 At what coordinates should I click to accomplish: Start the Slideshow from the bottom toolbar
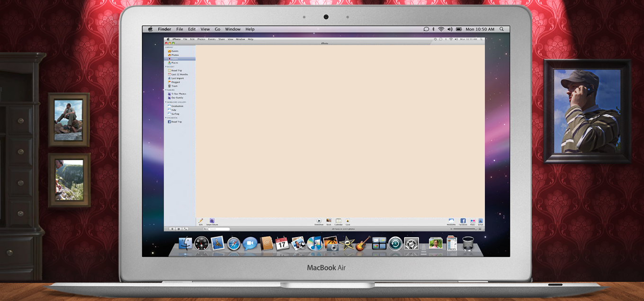click(x=319, y=221)
